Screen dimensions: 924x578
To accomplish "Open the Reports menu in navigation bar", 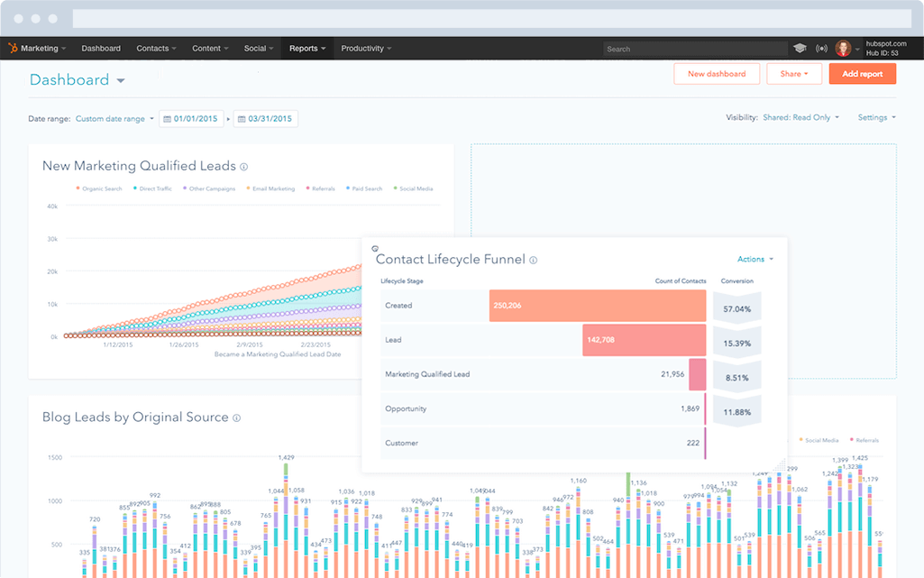I will (307, 49).
